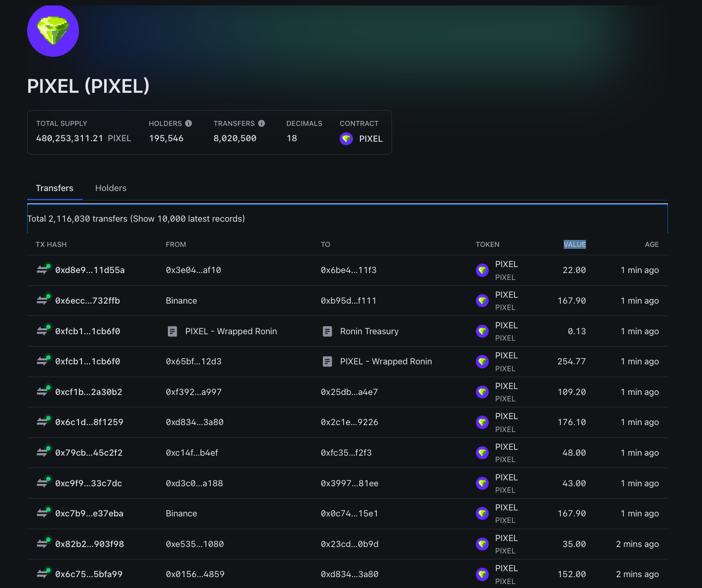Open recipient address 0x2c1e...9226
The height and width of the screenshot is (588, 702).
[x=350, y=422]
